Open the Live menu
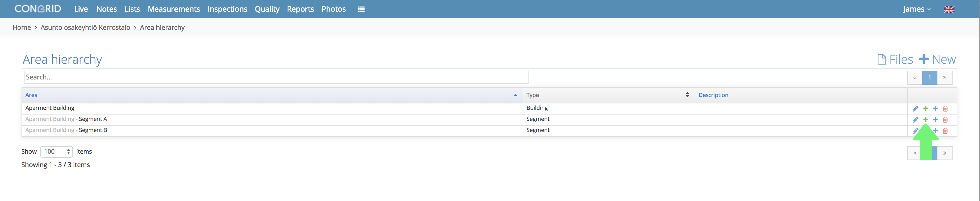Image resolution: width=980 pixels, height=201 pixels. coord(81,9)
